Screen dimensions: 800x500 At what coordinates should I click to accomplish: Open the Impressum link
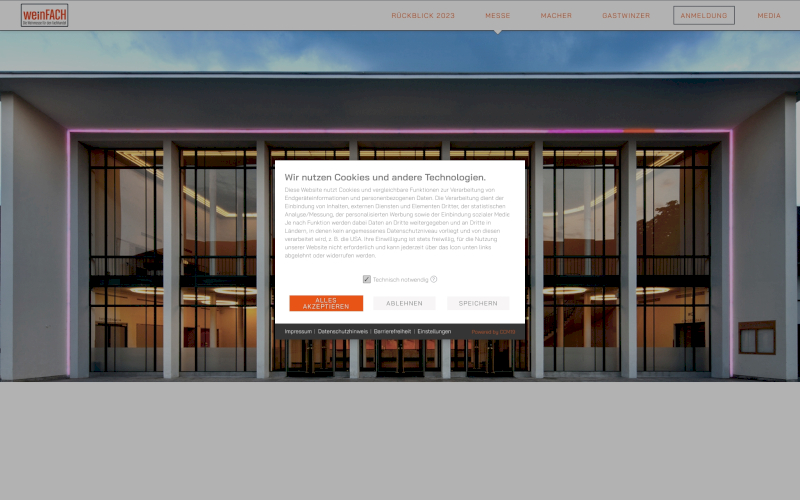coord(298,331)
